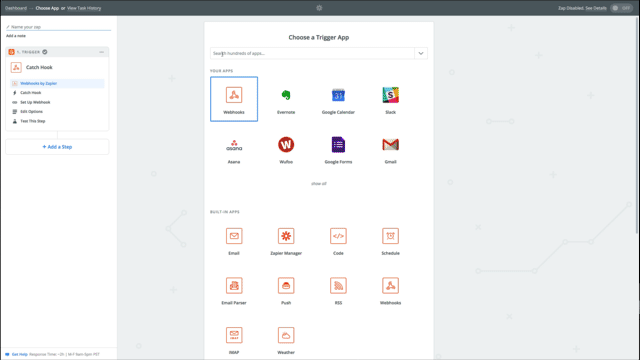Click the loading gear icon in top bar

[x=319, y=8]
